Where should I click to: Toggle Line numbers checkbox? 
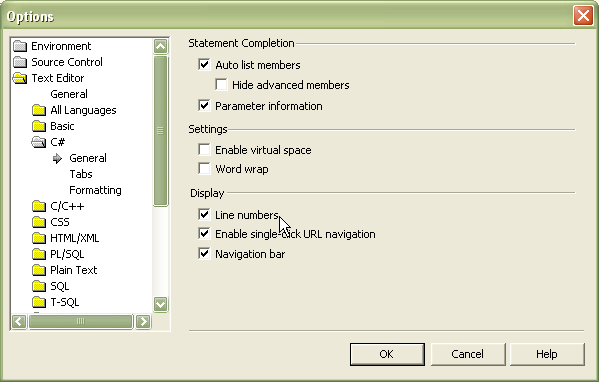(x=204, y=214)
